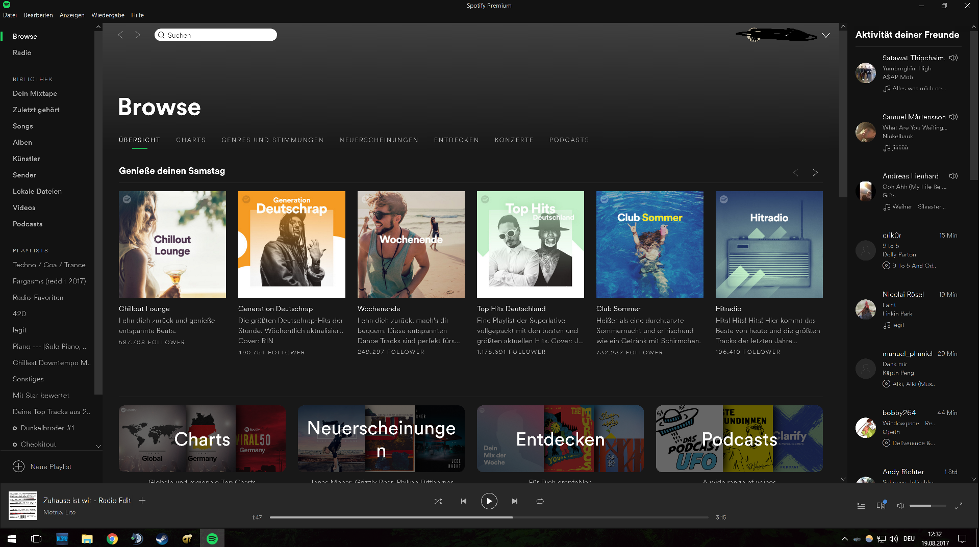This screenshot has height=547, width=980.
Task: Seek on the track progress bar
Action: coord(489,517)
